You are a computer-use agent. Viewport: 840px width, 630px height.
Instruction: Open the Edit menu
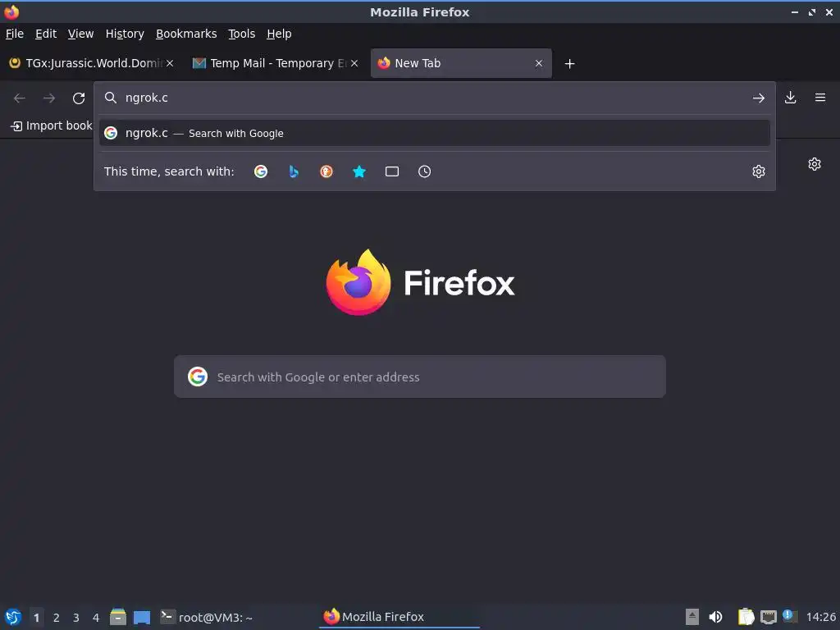[x=46, y=34]
